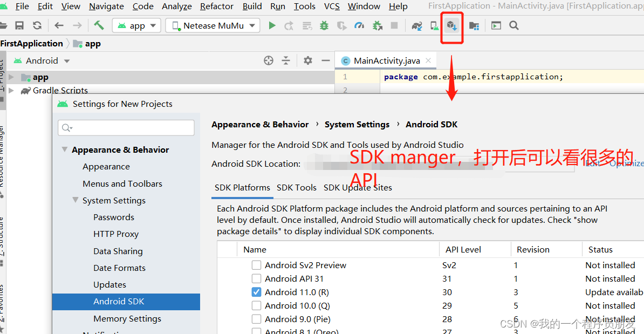Run the app with green play icon
The height and width of the screenshot is (334, 644).
coord(272,25)
